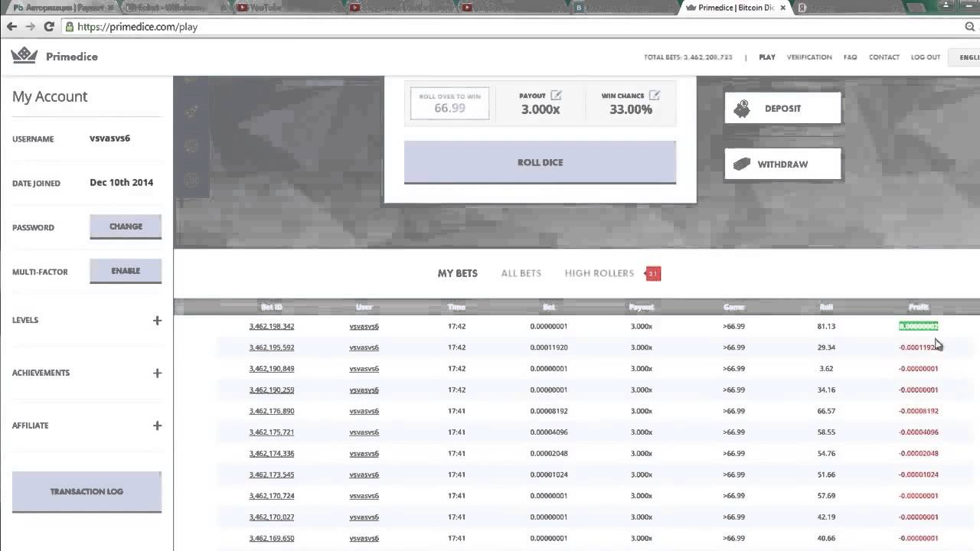Open the Verification page

pos(809,57)
